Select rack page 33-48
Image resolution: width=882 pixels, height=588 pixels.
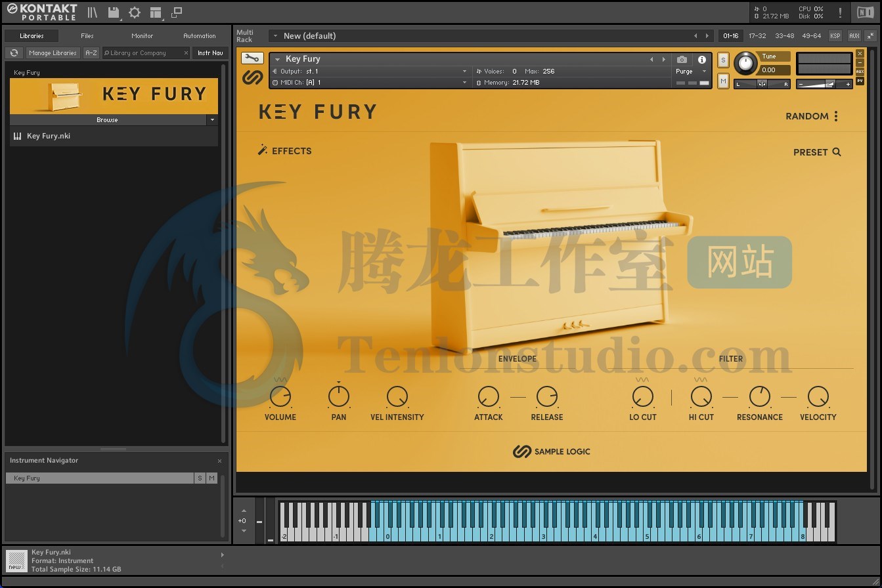784,35
